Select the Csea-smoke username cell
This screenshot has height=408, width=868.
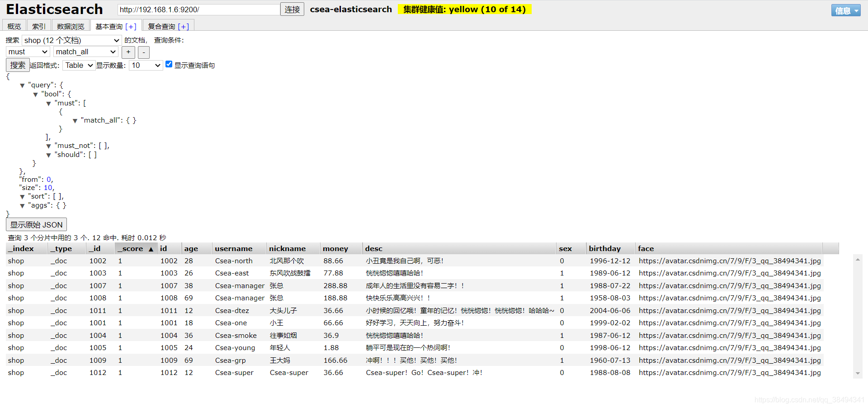(x=236, y=336)
